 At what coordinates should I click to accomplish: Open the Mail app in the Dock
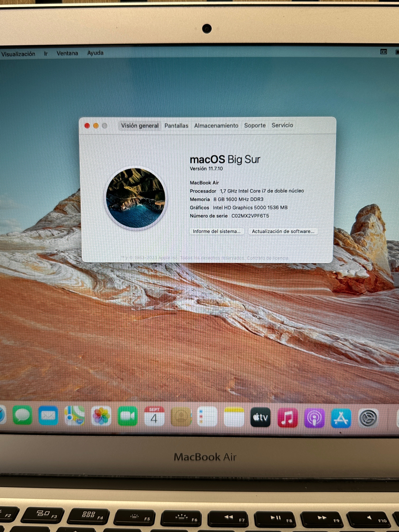coord(48,415)
